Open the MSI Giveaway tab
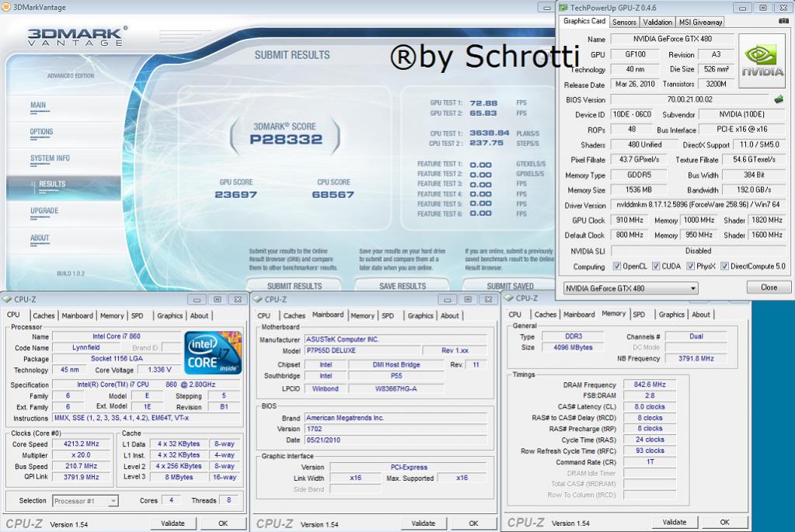Screen dimensions: 795x532 pyautogui.click(x=700, y=23)
